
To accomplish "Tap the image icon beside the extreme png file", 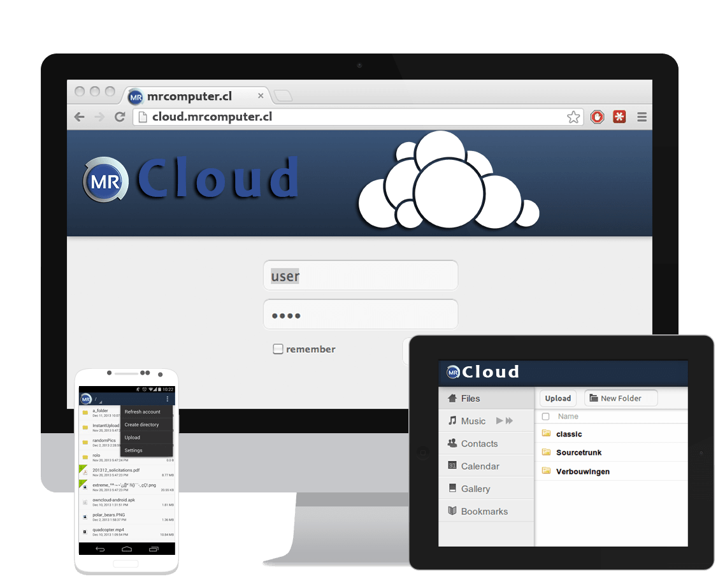I will (x=85, y=487).
